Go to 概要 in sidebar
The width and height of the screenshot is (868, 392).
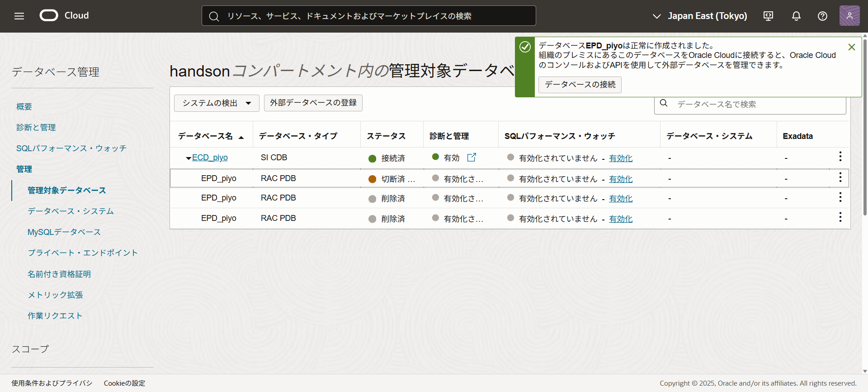coord(24,107)
